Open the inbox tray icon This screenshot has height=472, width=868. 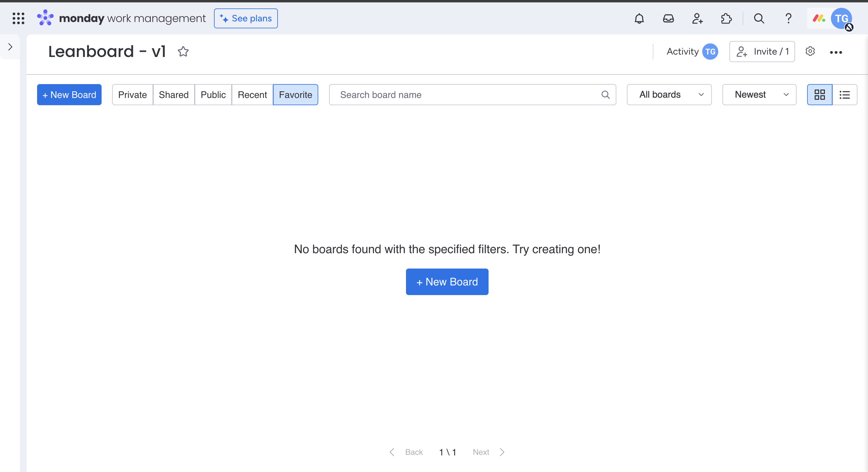pos(668,18)
